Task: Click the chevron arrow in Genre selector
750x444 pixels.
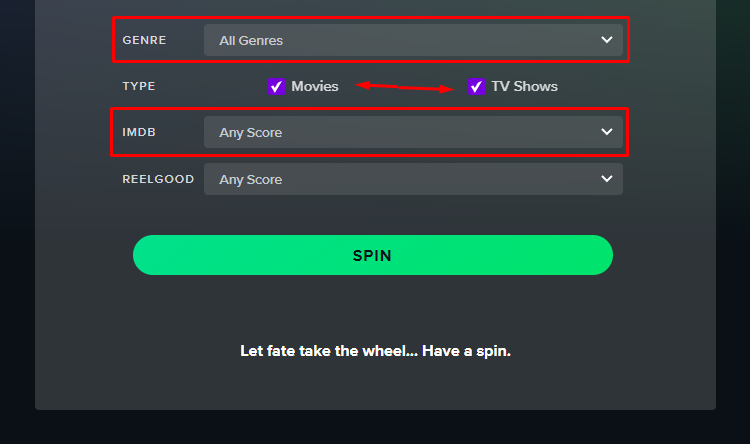Action: (607, 40)
